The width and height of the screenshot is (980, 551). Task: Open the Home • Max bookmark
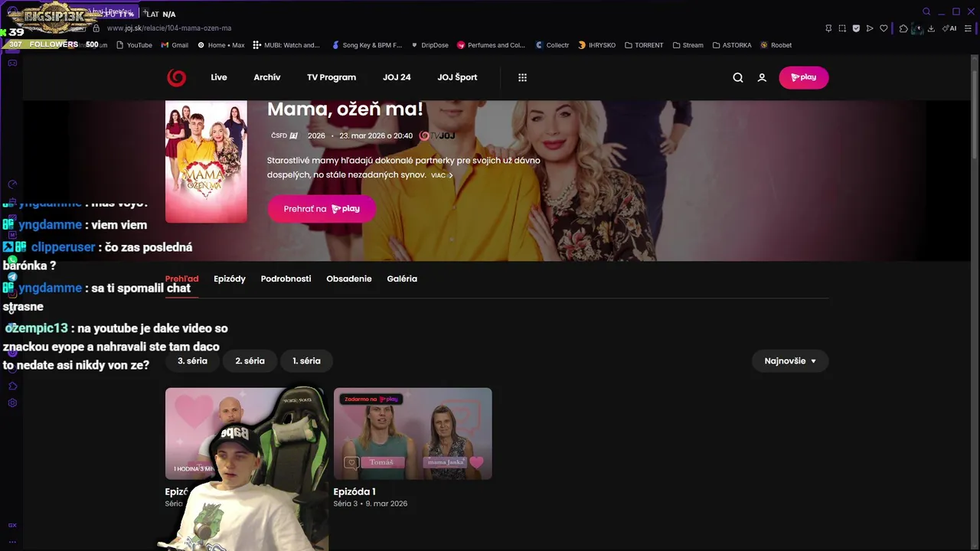tap(221, 45)
